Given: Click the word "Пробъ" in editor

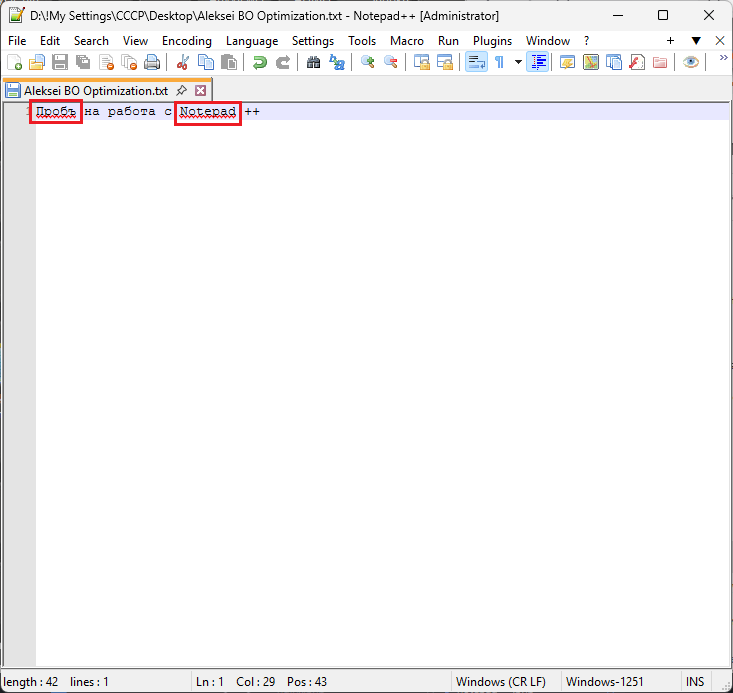Looking at the screenshot, I should (x=56, y=112).
